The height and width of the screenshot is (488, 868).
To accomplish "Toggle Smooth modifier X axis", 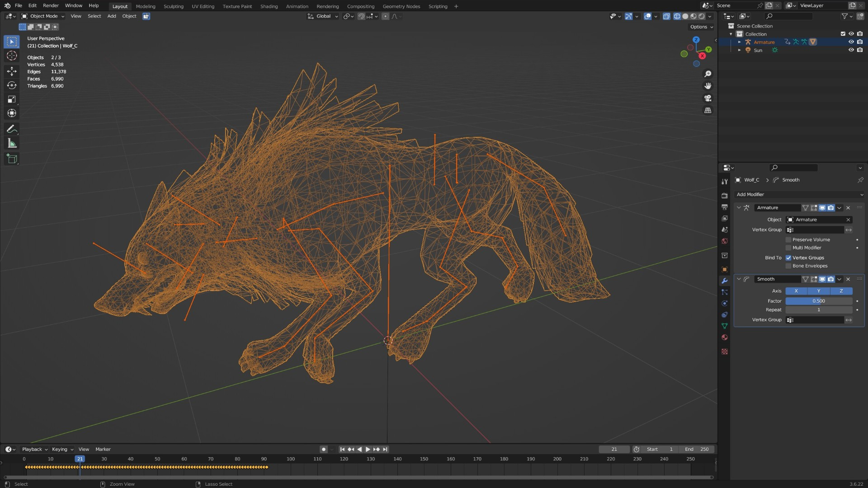I will pyautogui.click(x=796, y=291).
